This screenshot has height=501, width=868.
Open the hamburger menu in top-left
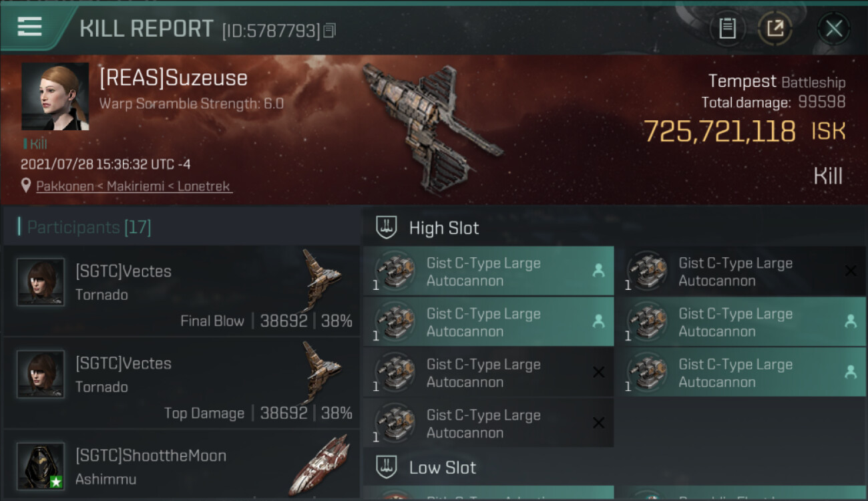(x=30, y=27)
